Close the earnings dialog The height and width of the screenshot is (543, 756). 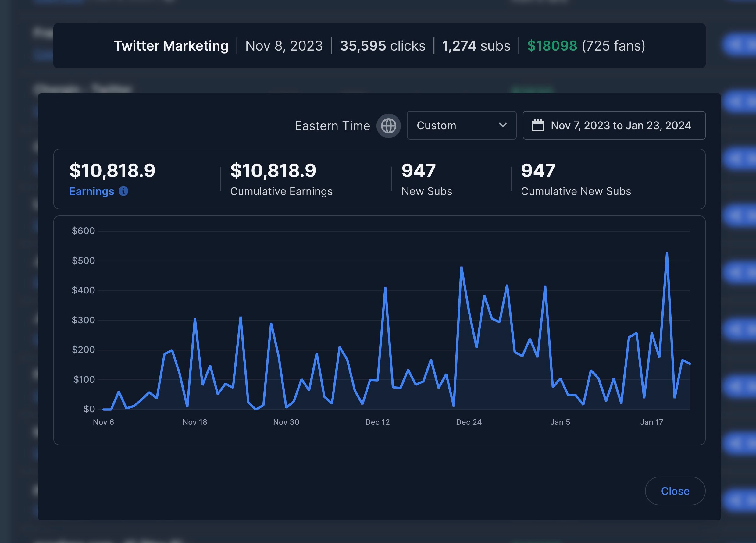click(675, 491)
